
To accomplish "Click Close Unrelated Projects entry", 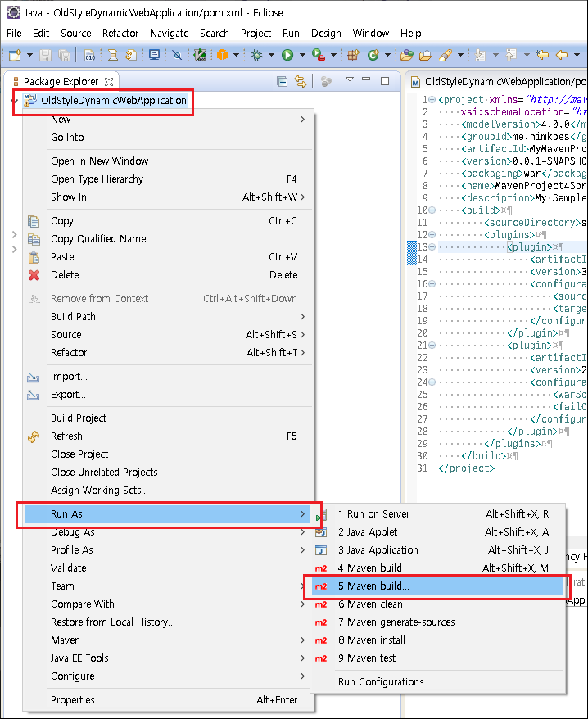I will pos(168,473).
